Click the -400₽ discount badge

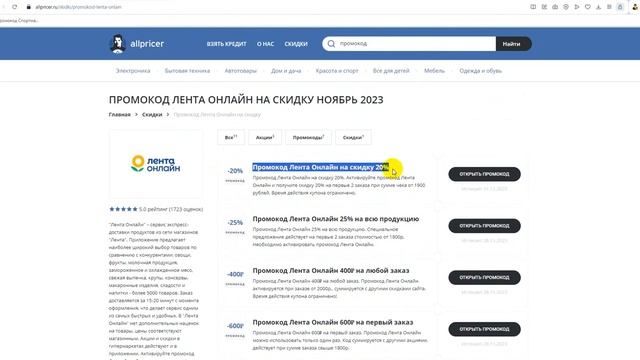[235, 274]
